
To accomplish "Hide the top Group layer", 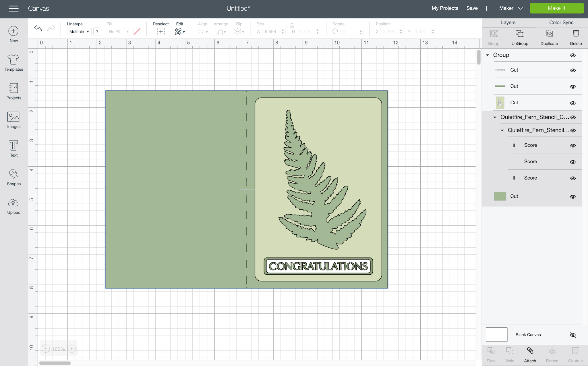I will (x=573, y=55).
